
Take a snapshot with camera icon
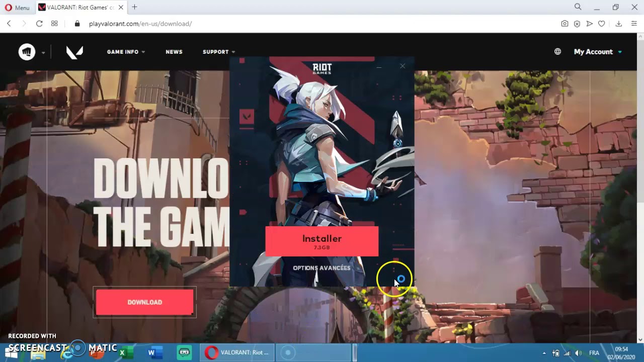point(565,24)
